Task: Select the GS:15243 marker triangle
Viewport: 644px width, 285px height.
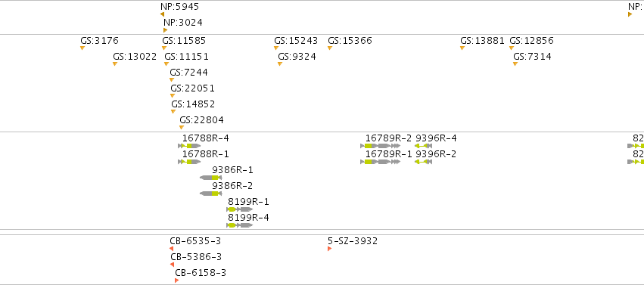Action: coord(276,48)
